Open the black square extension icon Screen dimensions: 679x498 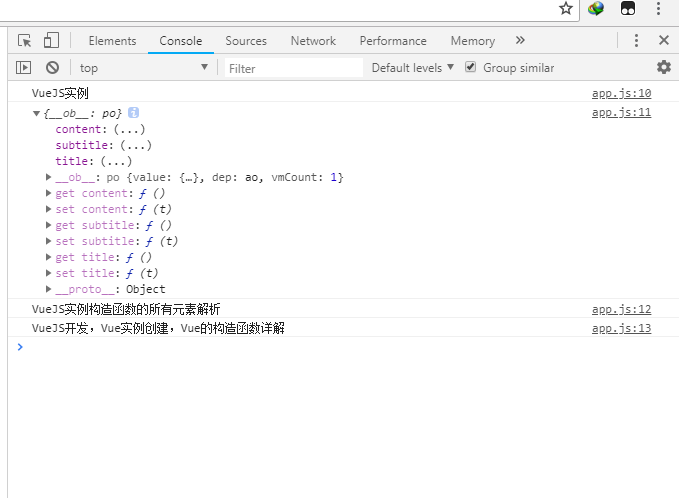627,8
